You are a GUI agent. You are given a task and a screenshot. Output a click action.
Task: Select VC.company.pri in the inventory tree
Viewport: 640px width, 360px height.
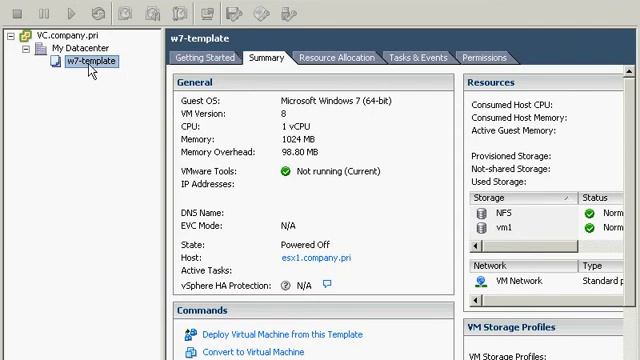(x=67, y=36)
